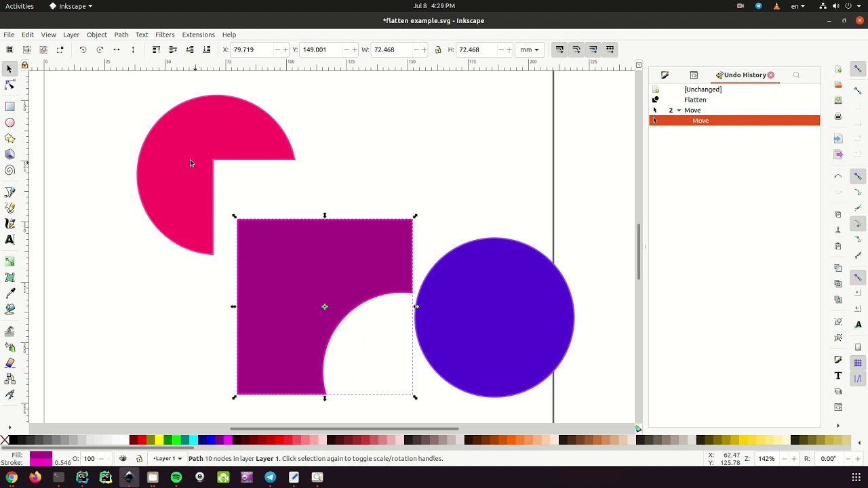Toggle move patterns with objects
The width and height of the screenshot is (868, 488).
point(610,49)
